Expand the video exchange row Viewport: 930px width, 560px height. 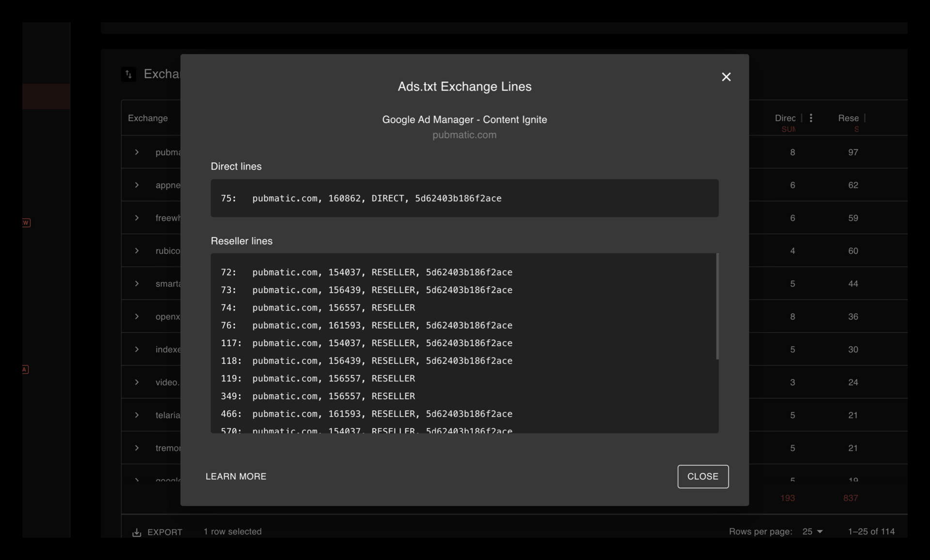137,382
